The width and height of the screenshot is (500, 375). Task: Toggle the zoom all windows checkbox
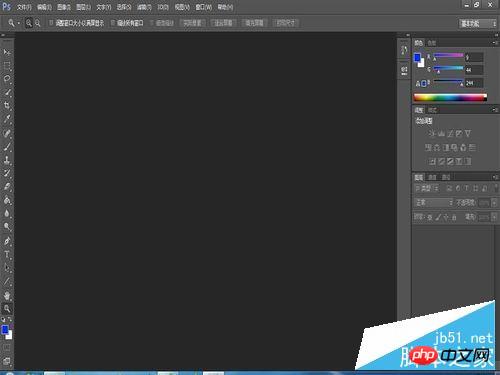[113, 23]
